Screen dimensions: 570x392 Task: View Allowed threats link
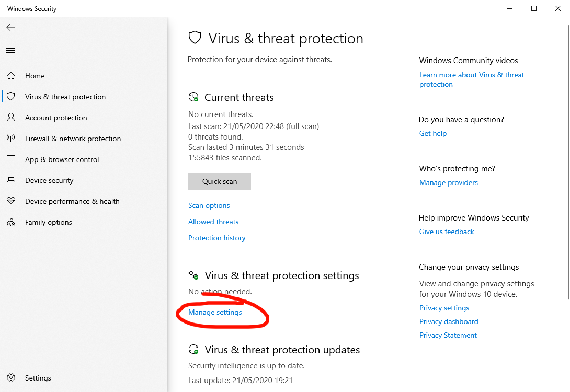(213, 222)
